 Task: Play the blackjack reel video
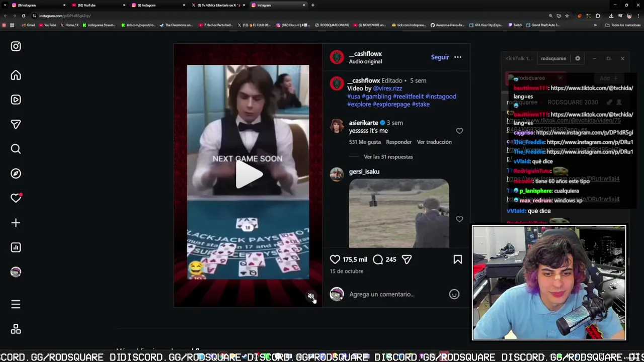coord(249,175)
